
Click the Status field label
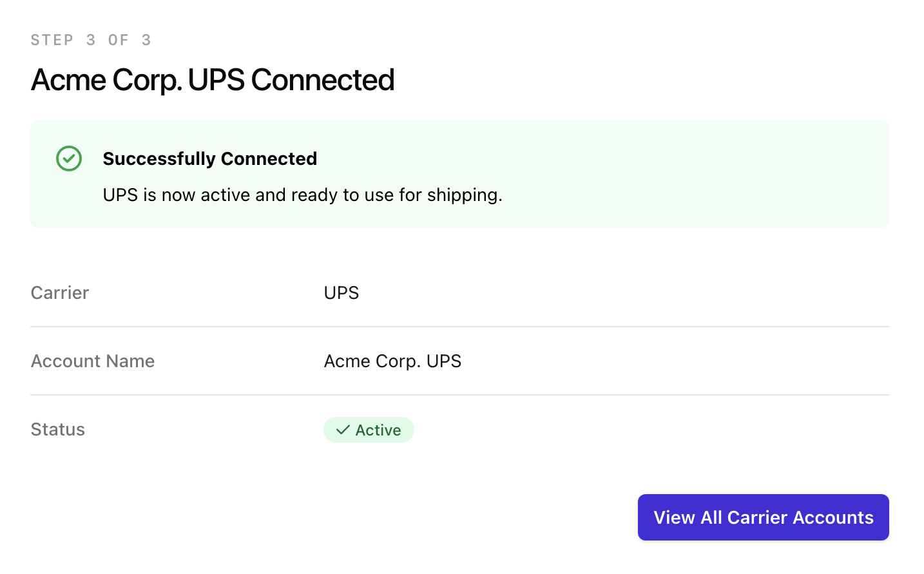tap(58, 430)
